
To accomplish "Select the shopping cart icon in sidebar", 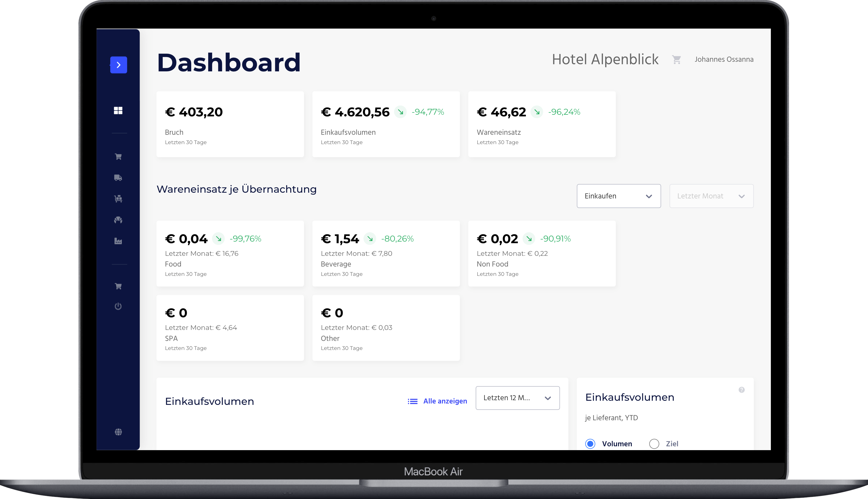I will click(118, 156).
